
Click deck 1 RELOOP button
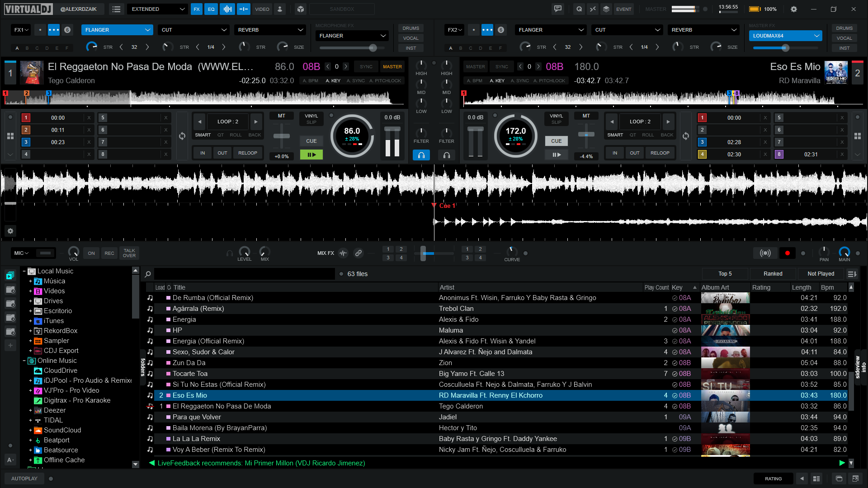tap(248, 153)
